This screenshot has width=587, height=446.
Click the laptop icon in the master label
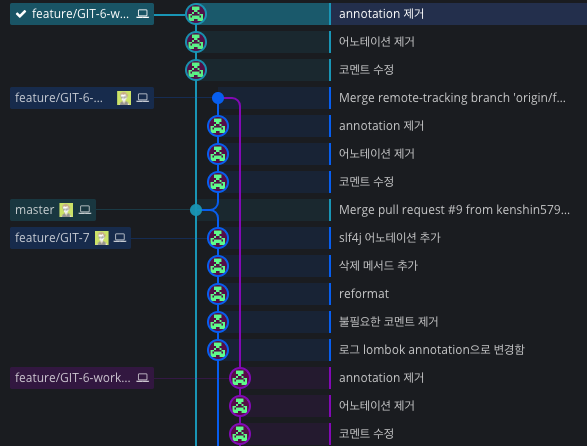point(85,210)
